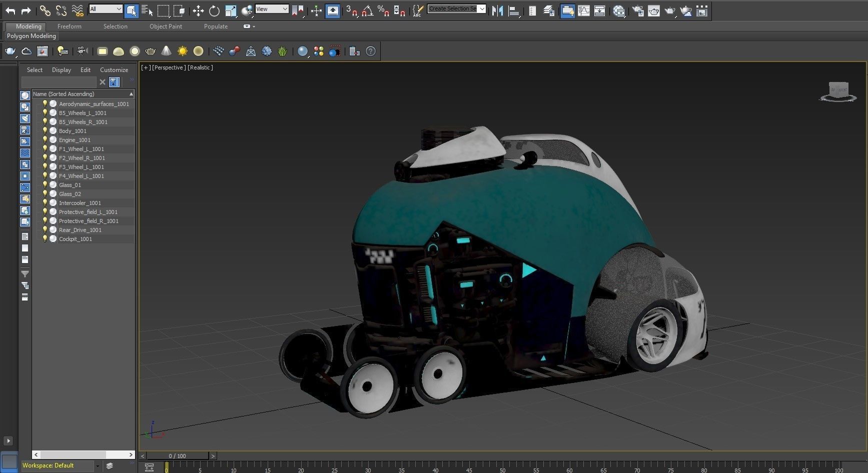
Task: Click the Rectangular Selection Region icon
Action: point(164,10)
